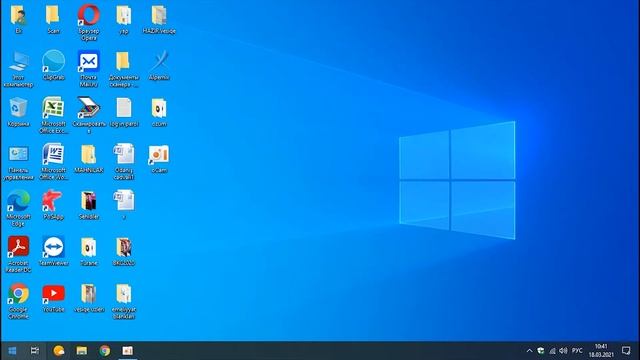Expand the hidden system tray icons
This screenshot has width=640, height=360.
(529, 351)
